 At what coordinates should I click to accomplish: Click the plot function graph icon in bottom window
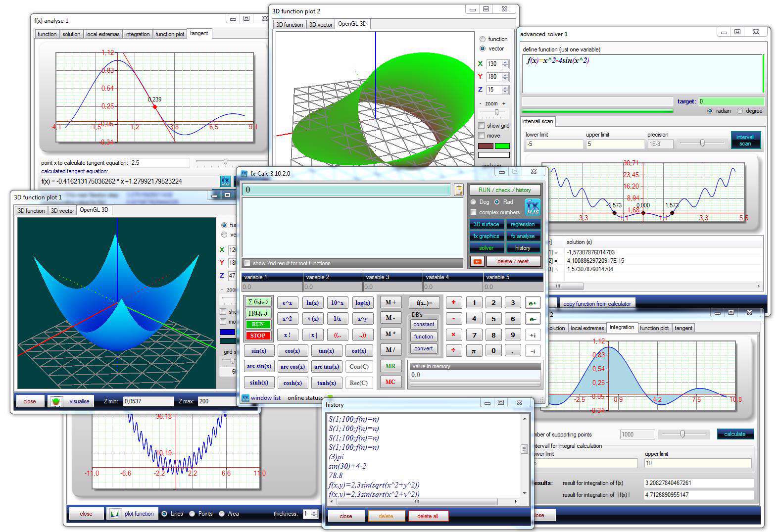click(115, 514)
